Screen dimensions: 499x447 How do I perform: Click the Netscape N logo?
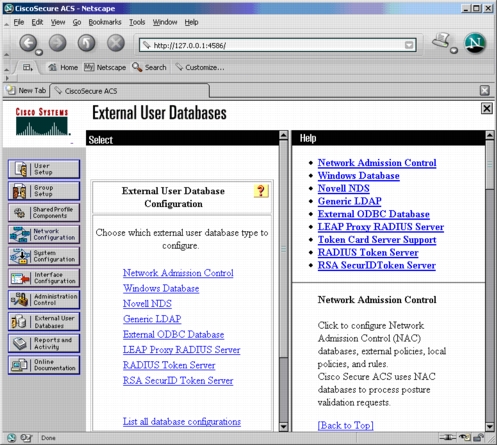(475, 43)
